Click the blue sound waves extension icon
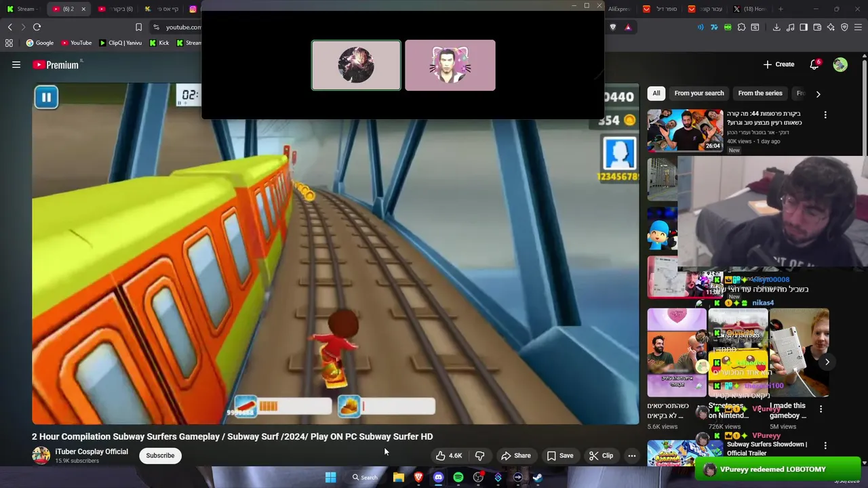The image size is (868, 488). pyautogui.click(x=701, y=27)
